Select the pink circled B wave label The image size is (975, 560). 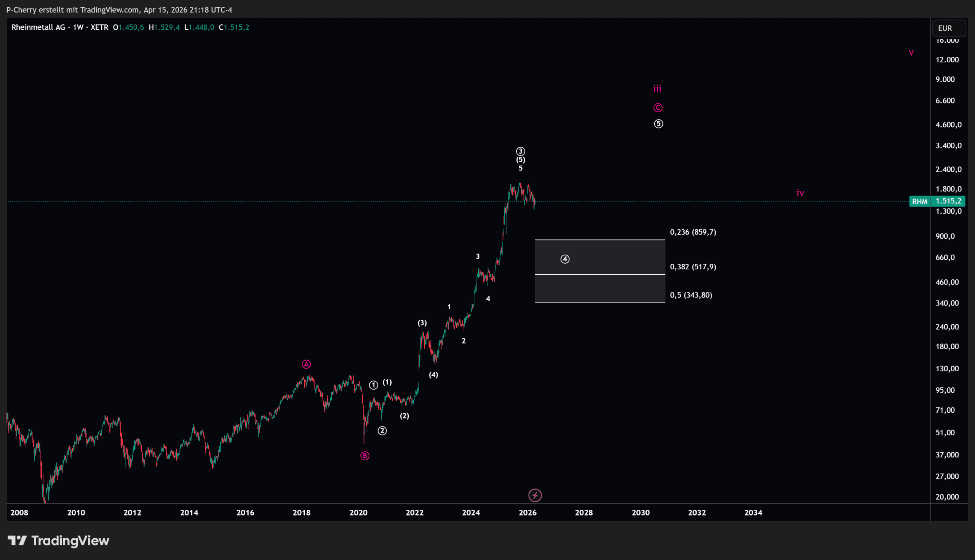point(364,456)
